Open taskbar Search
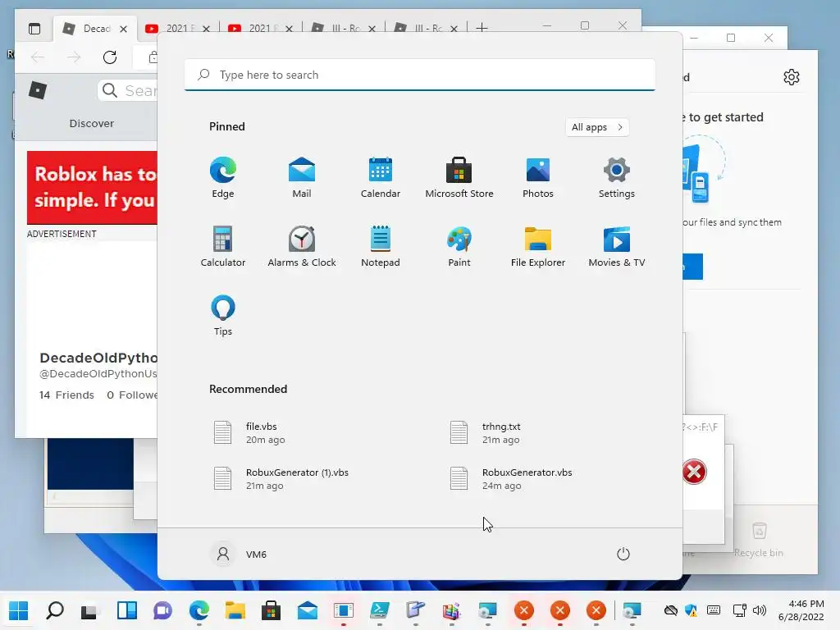The width and height of the screenshot is (840, 630). point(55,610)
